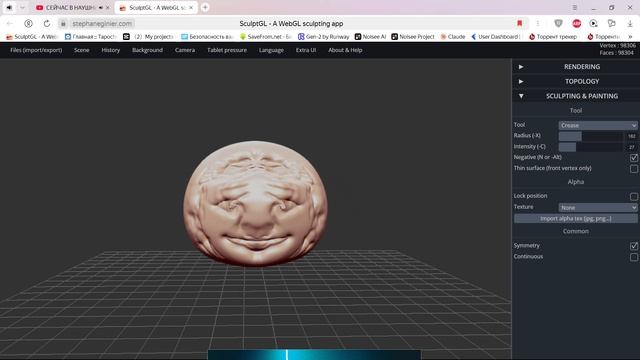
Task: Open the Tool dropdown showing Crease
Action: pos(598,125)
